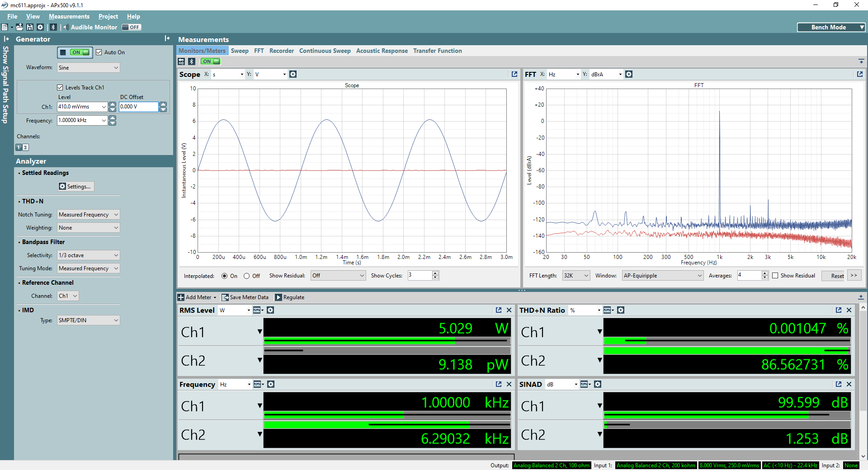
Task: Open Bandpass Tuning Mode dropdown
Action: [x=89, y=268]
